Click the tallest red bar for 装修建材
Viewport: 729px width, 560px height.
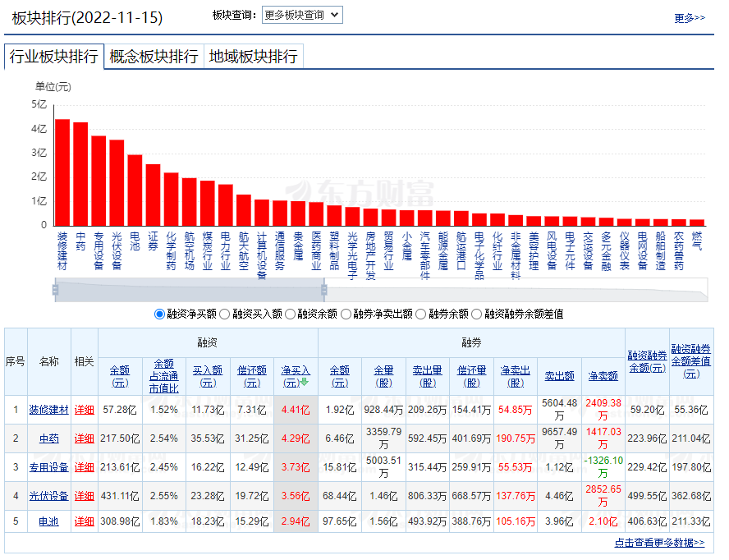[x=62, y=171]
